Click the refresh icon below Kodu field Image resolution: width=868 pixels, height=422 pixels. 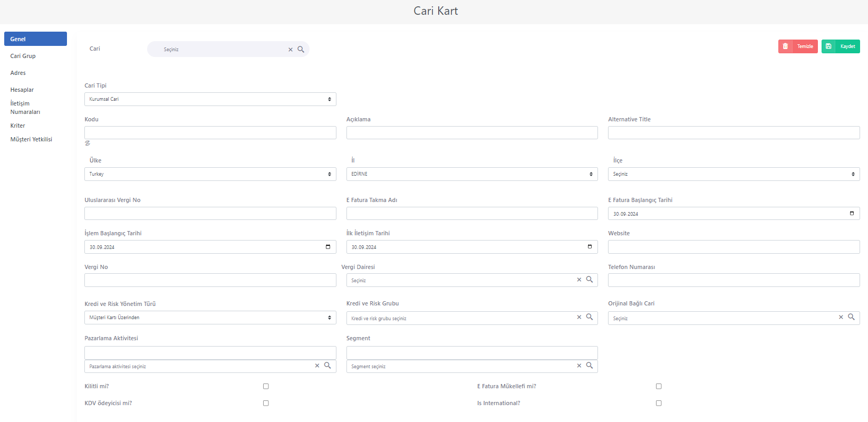point(88,143)
